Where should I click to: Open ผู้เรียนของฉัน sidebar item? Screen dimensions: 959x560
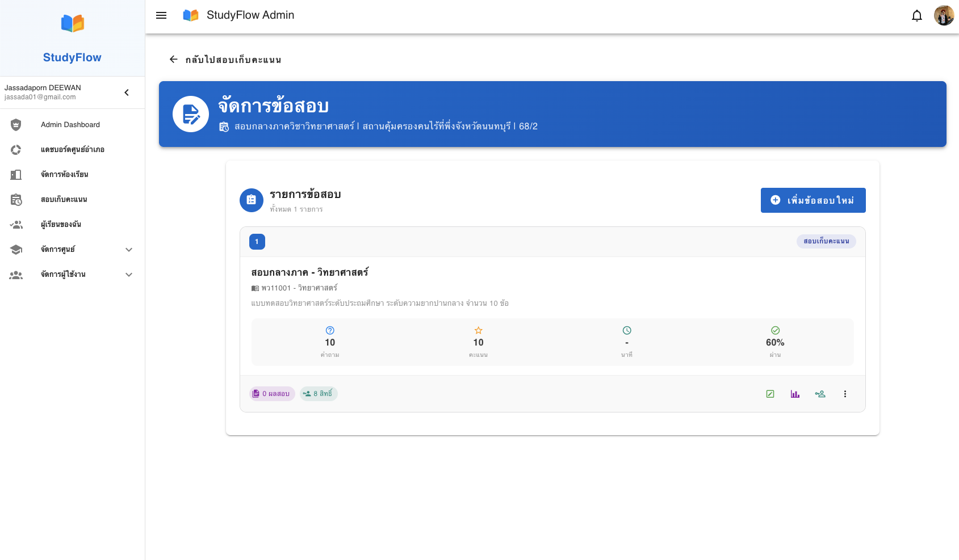point(61,225)
